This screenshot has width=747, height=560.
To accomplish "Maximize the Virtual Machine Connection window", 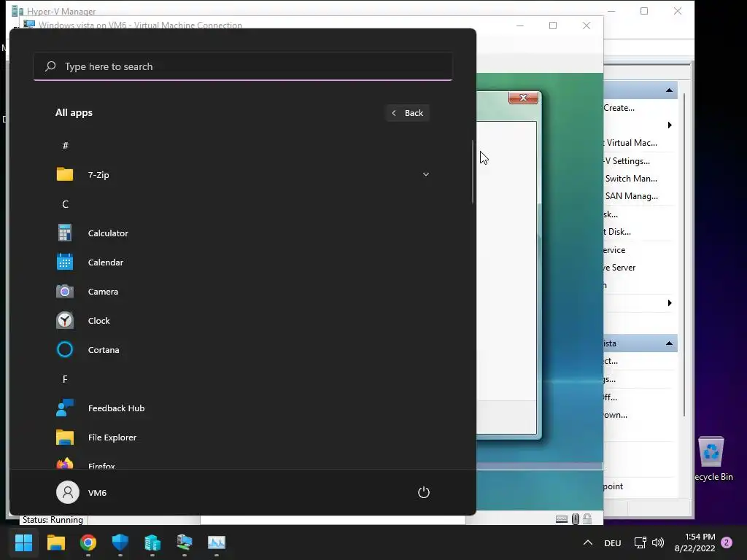I will click(553, 26).
